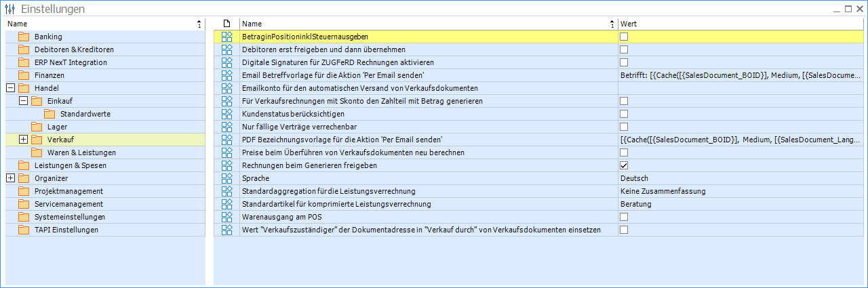
Task: Click the Projektmanagement folder icon
Action: click(24, 191)
